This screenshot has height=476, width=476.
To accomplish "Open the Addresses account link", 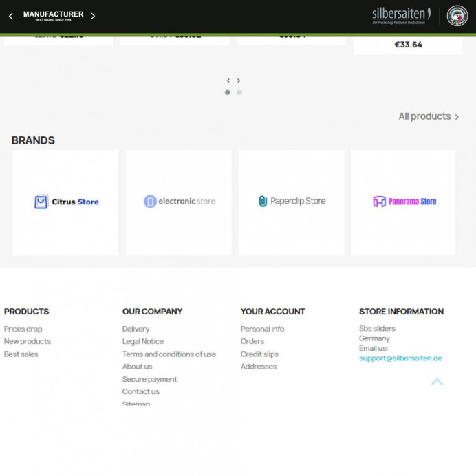I will click(x=259, y=367).
